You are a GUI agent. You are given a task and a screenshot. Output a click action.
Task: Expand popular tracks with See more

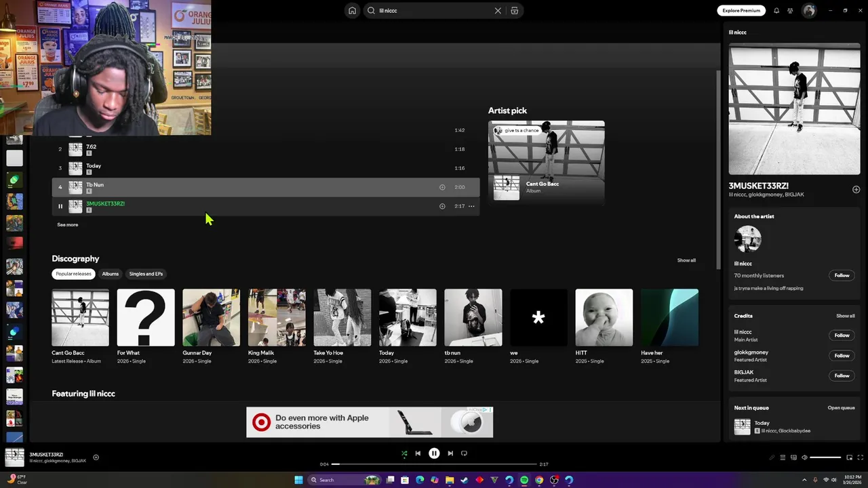tap(67, 224)
